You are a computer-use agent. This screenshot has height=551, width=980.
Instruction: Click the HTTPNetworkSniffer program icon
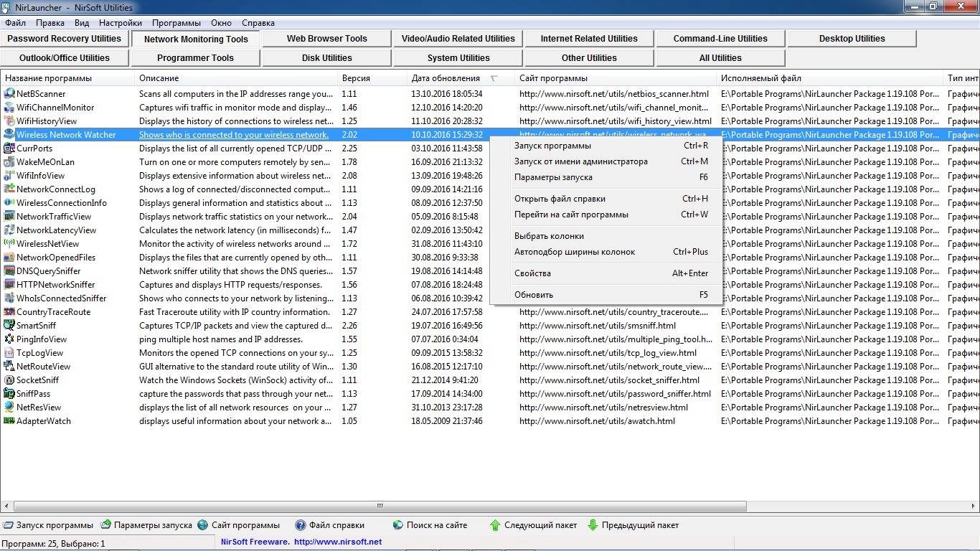coord(9,284)
